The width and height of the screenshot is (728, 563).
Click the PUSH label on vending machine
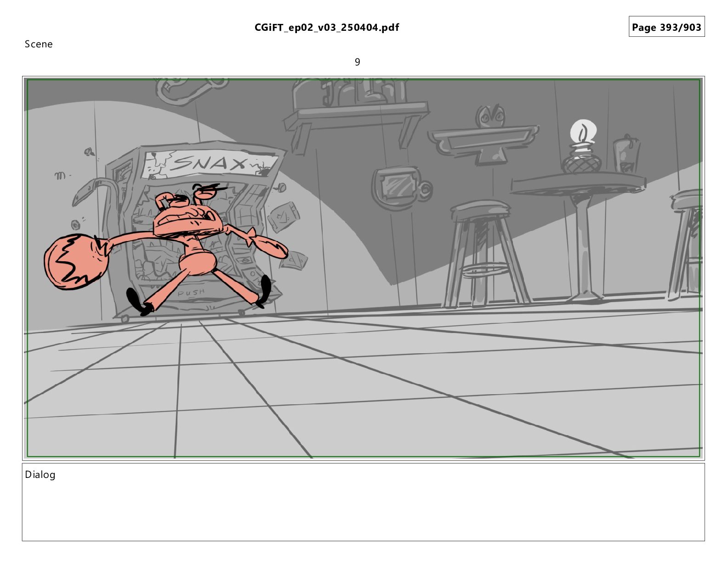tap(191, 293)
